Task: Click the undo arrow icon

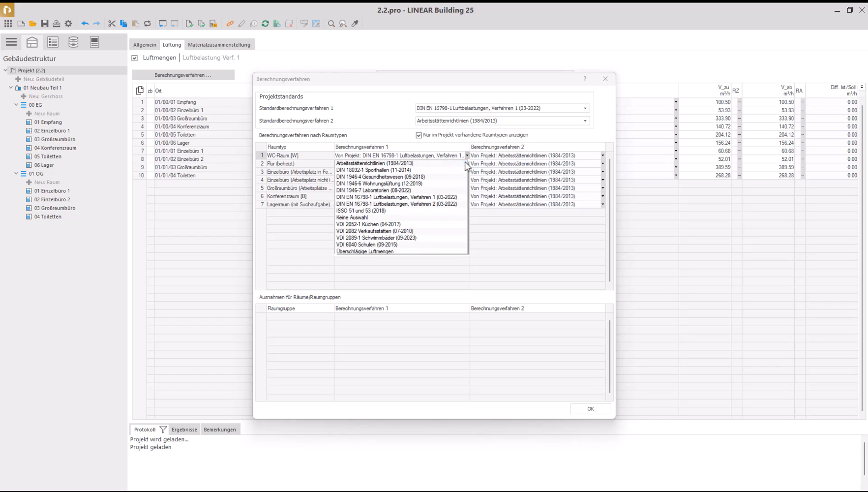Action: click(85, 24)
